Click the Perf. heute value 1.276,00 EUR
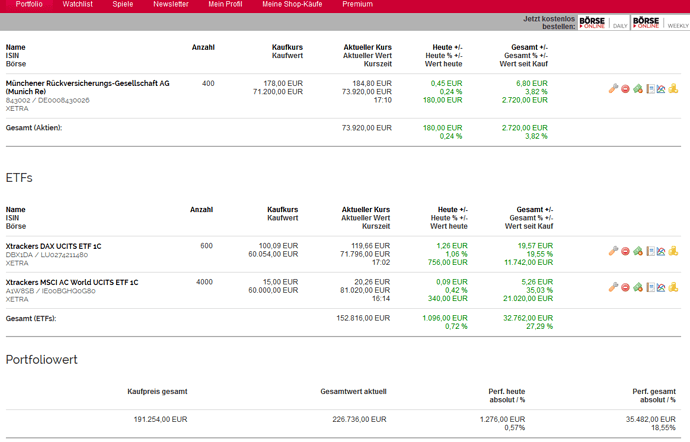 [502, 419]
